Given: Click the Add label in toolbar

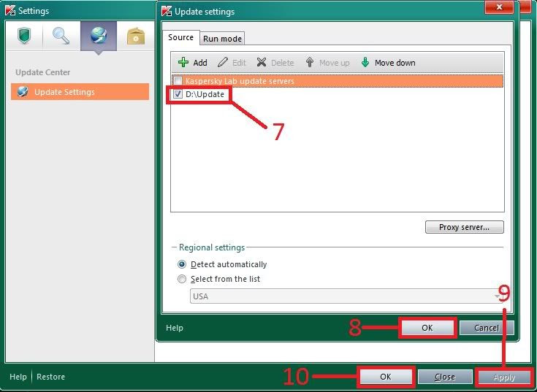Looking at the screenshot, I should 200,63.
